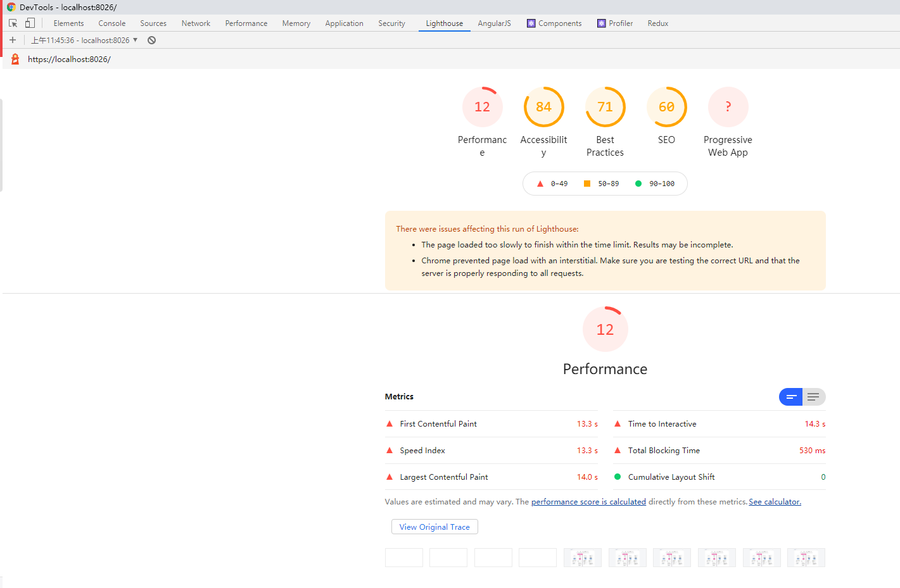Click the large Performance section score gauge
This screenshot has height=588, width=900.
[605, 329]
